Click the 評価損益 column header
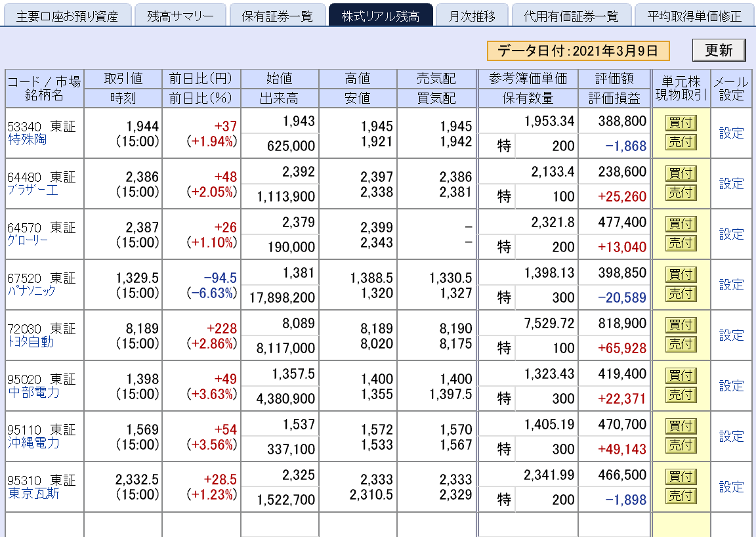Screen dimensions: 756x537 tap(614, 98)
